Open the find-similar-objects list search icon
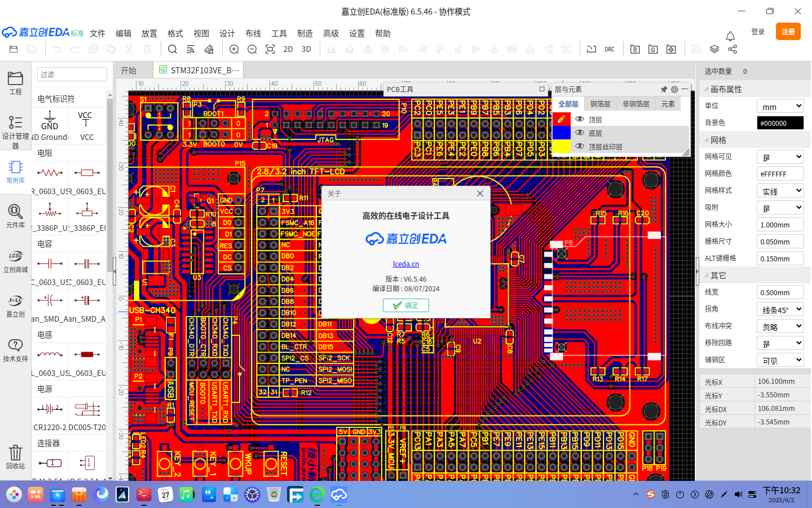Image resolution: width=812 pixels, height=508 pixels. [x=191, y=49]
